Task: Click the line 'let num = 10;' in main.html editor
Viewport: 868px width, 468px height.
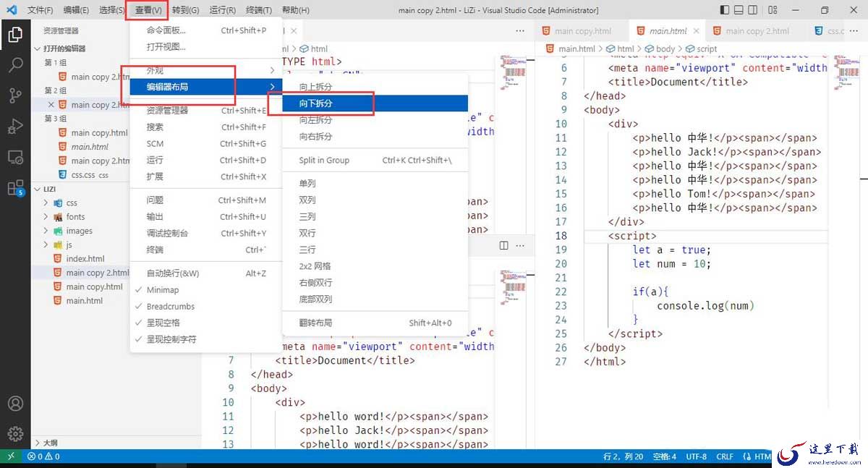Action: coord(671,264)
